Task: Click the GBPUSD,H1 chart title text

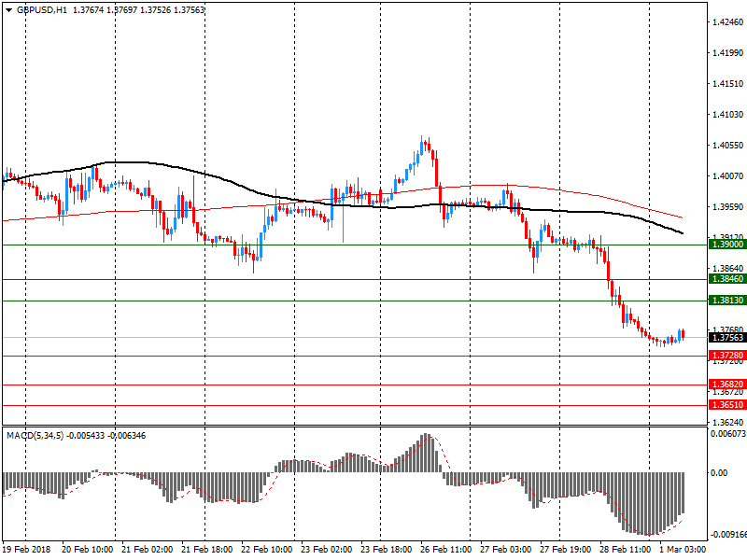Action: [42, 9]
